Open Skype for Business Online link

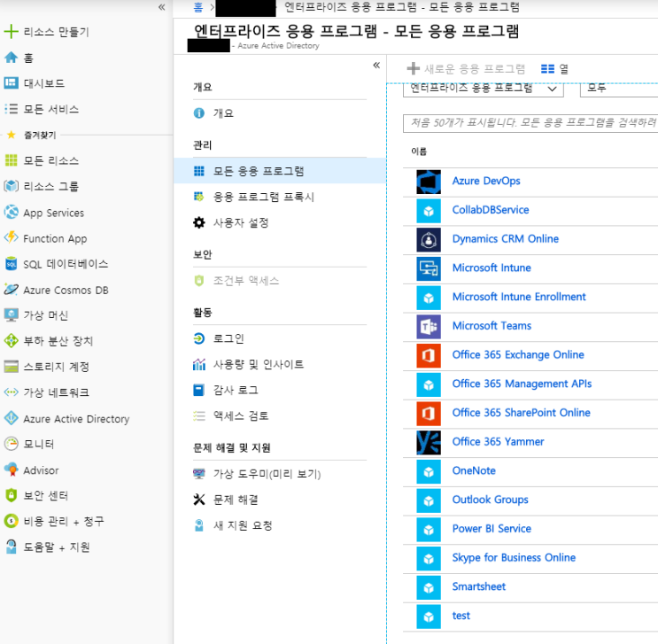click(x=514, y=557)
